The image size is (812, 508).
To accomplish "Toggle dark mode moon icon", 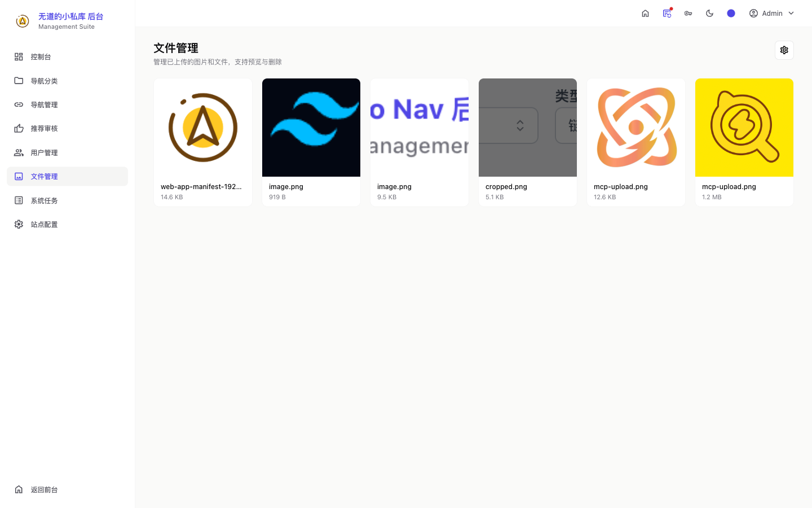I will 709,14.
